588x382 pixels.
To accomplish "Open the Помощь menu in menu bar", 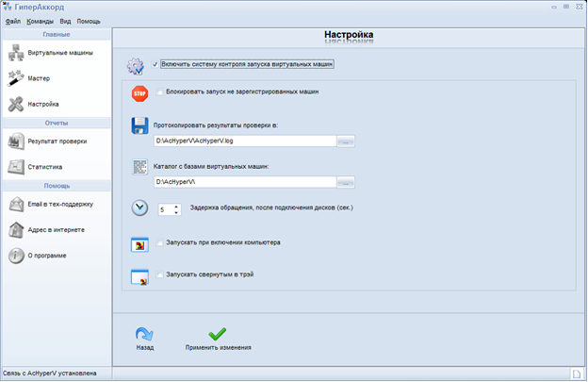I will point(89,22).
